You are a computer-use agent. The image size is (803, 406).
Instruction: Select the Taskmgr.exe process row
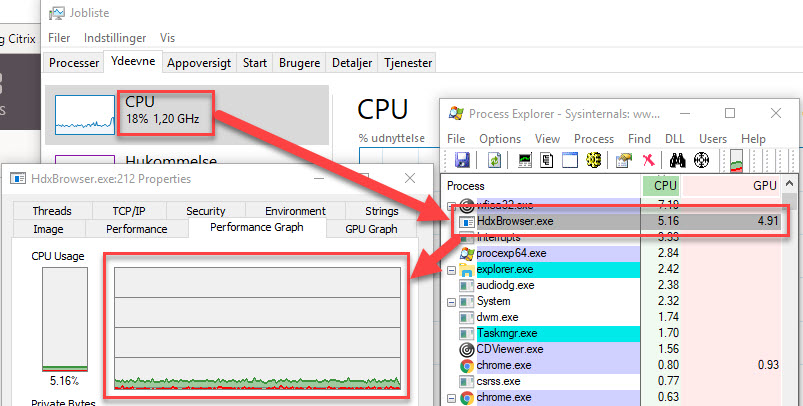[612, 334]
